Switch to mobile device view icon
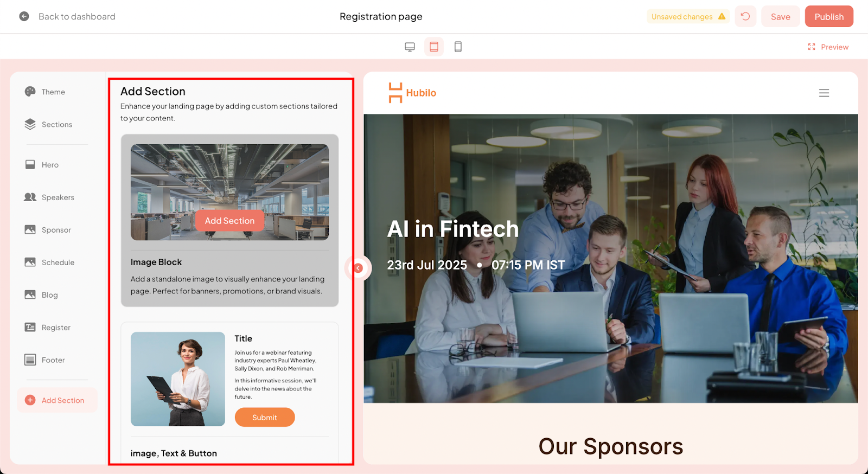This screenshot has width=868, height=474. pos(458,47)
